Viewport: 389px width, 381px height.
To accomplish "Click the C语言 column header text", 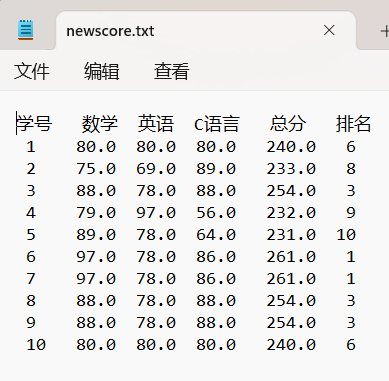I will tap(217, 124).
